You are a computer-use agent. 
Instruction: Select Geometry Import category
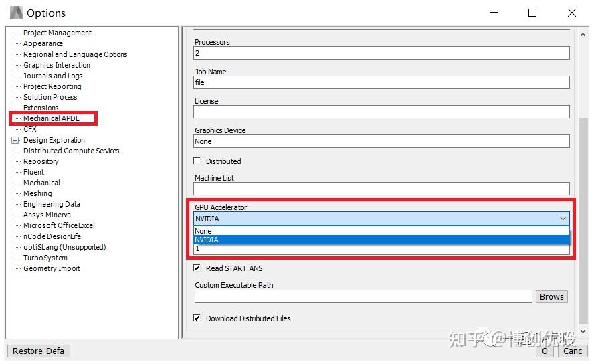tap(52, 268)
